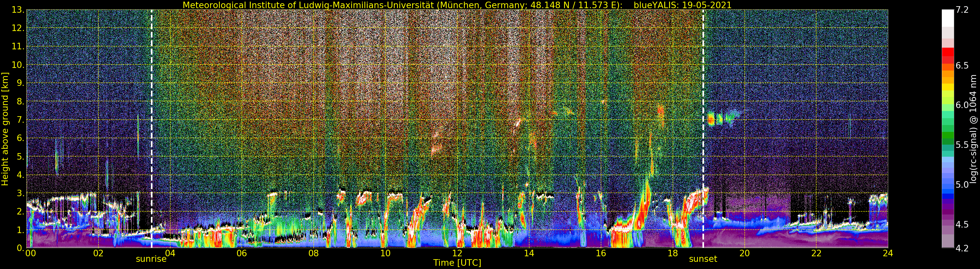Click the 'Time [UTC]' axis label
This screenshot has width=980, height=269.
pyautogui.click(x=457, y=263)
